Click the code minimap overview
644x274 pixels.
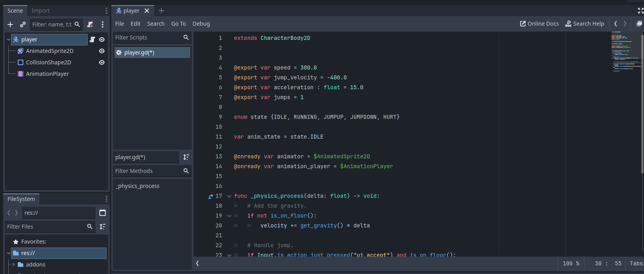(x=625, y=51)
